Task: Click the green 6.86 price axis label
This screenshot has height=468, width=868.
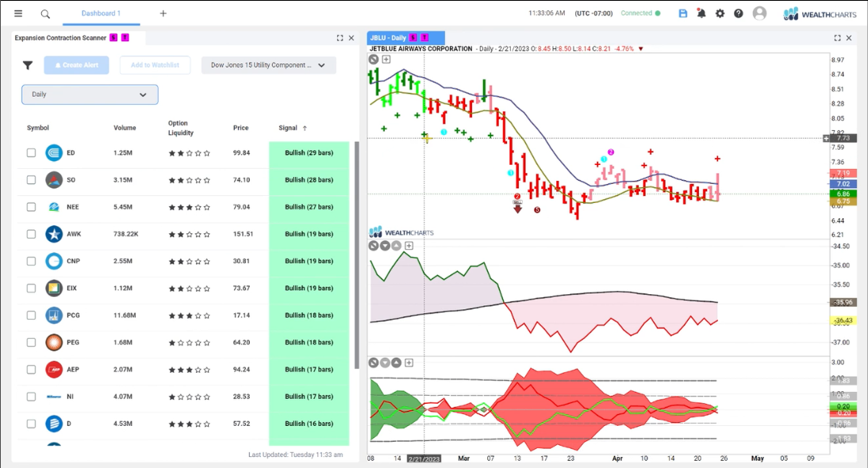Action: pyautogui.click(x=843, y=194)
